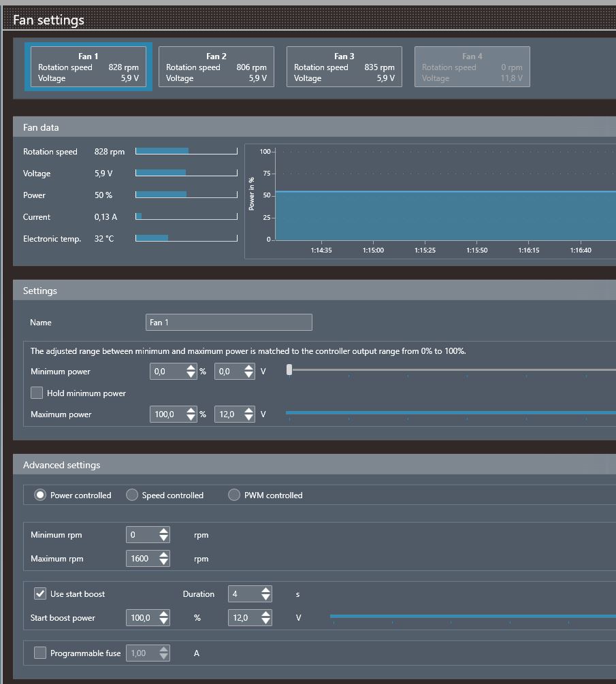Decrease Start boost voltage with down arrow
Viewport: 616px width, 684px height.
(265, 621)
